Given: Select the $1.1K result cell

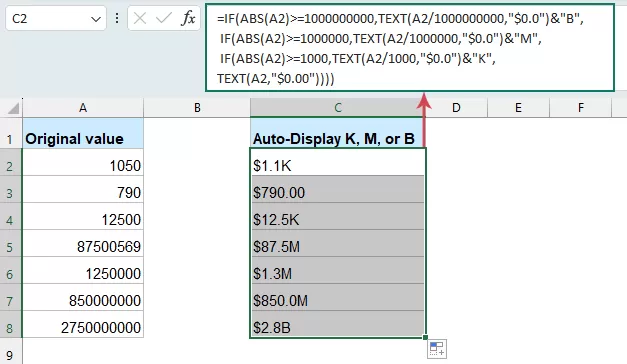Looking at the screenshot, I should pos(338,162).
